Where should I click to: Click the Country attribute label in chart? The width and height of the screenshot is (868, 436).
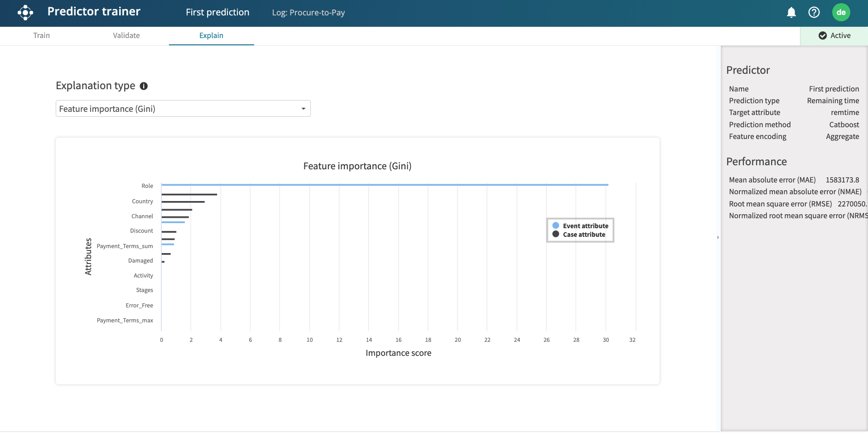click(x=142, y=201)
